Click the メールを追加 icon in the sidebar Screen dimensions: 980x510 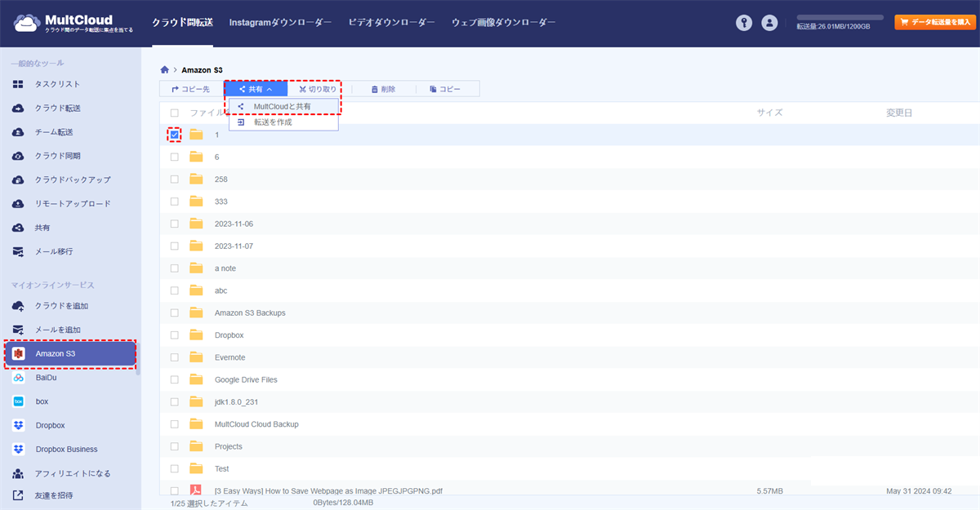pyautogui.click(x=18, y=330)
